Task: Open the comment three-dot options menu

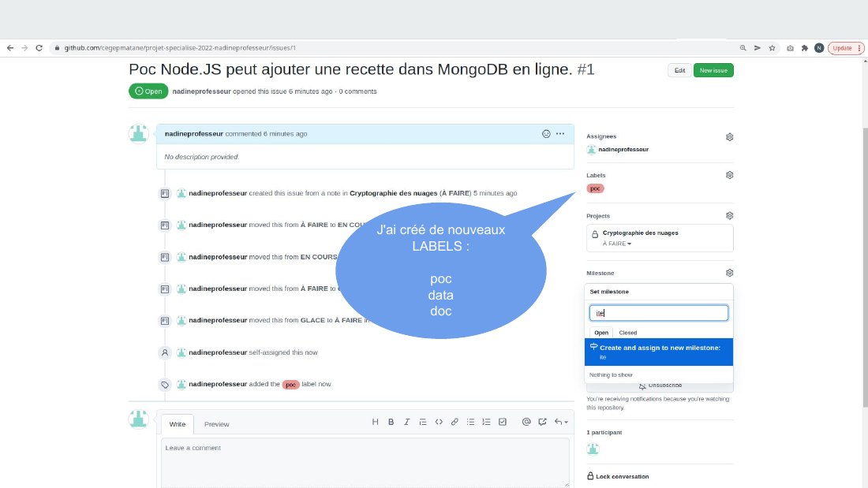Action: [560, 134]
